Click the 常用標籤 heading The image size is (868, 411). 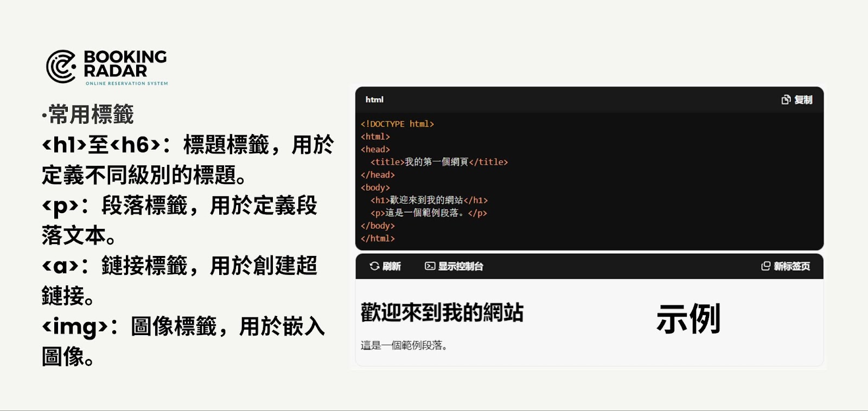coord(88,114)
